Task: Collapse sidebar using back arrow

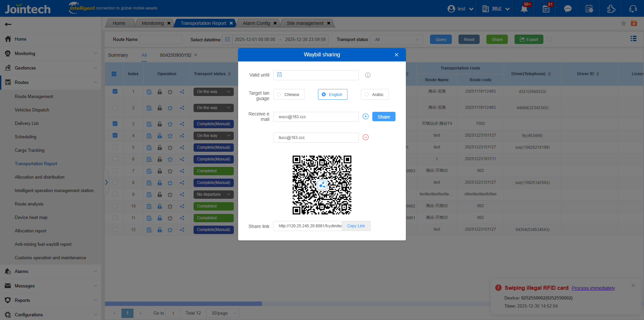Action: pyautogui.click(x=8, y=24)
